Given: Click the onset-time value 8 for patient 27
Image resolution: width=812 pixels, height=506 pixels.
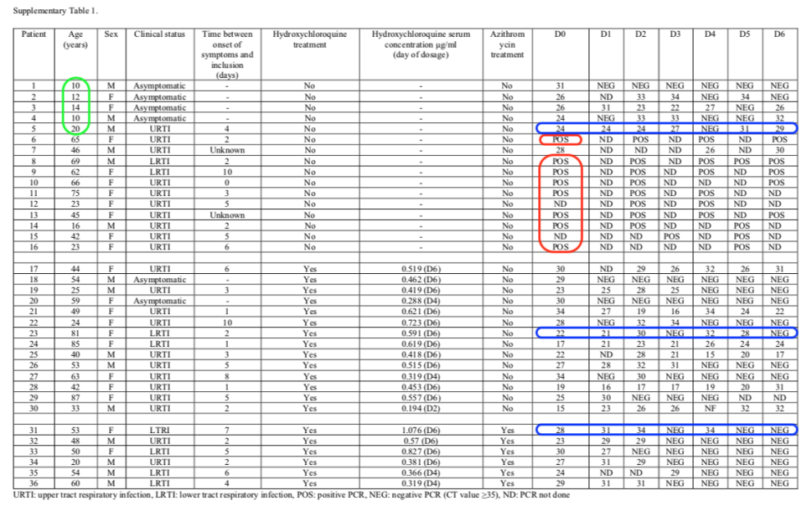Looking at the screenshot, I should tap(222, 376).
